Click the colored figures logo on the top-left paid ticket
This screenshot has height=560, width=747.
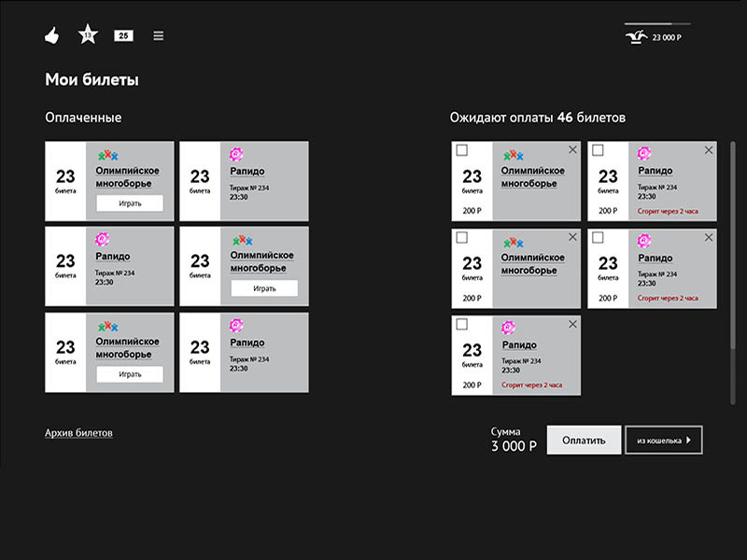coord(108,155)
